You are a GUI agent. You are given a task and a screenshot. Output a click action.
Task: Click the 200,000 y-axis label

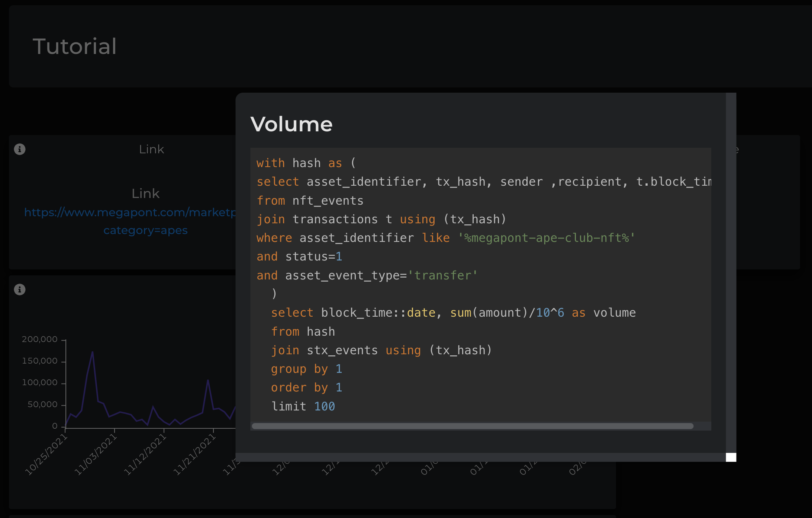(40, 339)
